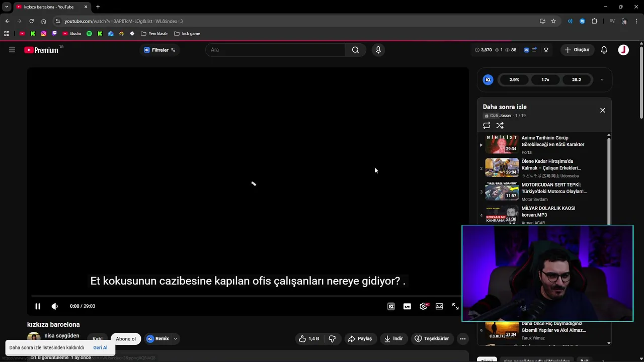Viewport: 644px width, 362px height.
Task: Open Yeni klasör bookmark folder
Action: (154, 34)
